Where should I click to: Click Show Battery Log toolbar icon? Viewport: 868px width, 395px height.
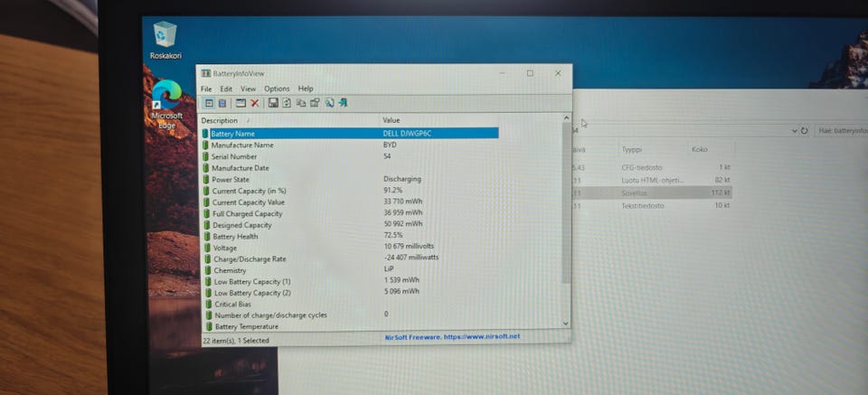pos(222,103)
